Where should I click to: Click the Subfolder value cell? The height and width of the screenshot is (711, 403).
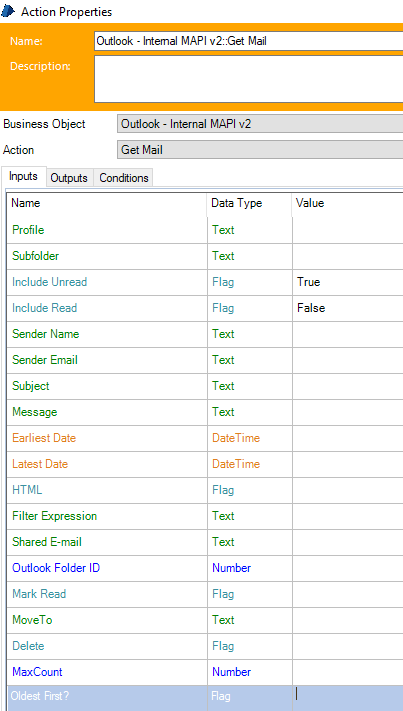348,256
